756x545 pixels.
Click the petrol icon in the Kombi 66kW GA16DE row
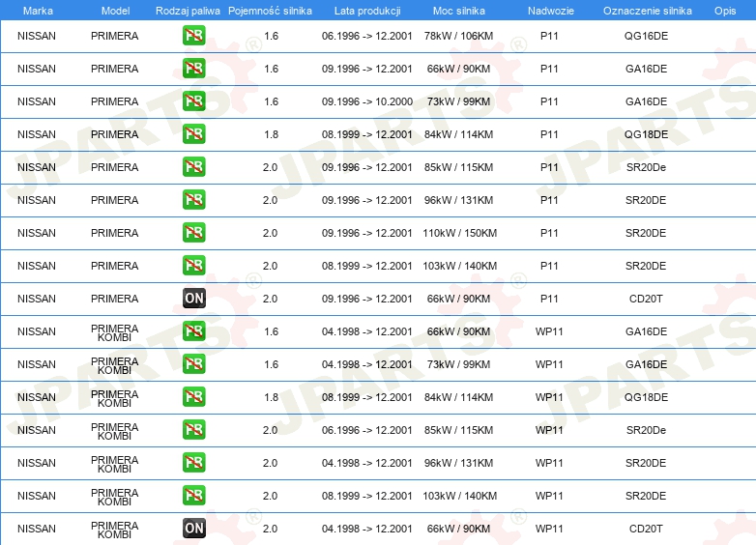(x=193, y=331)
